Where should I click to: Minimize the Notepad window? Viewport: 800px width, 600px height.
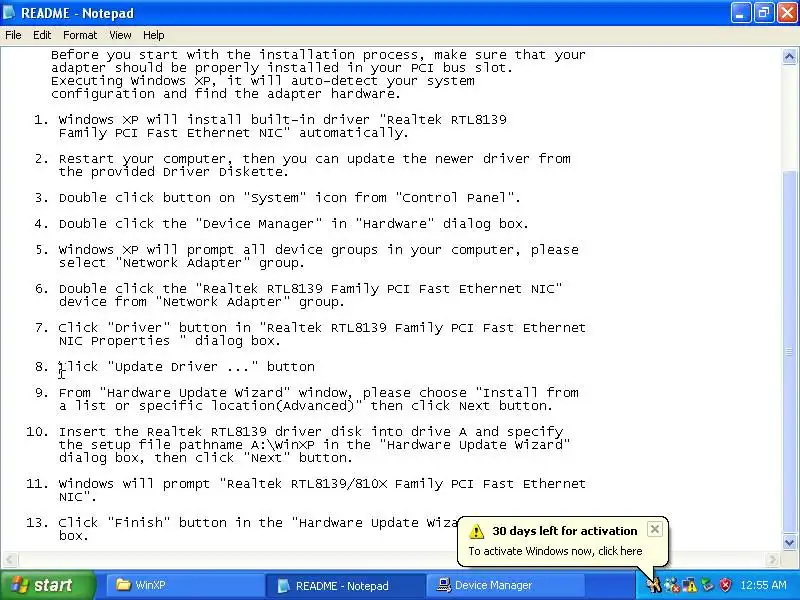point(740,13)
